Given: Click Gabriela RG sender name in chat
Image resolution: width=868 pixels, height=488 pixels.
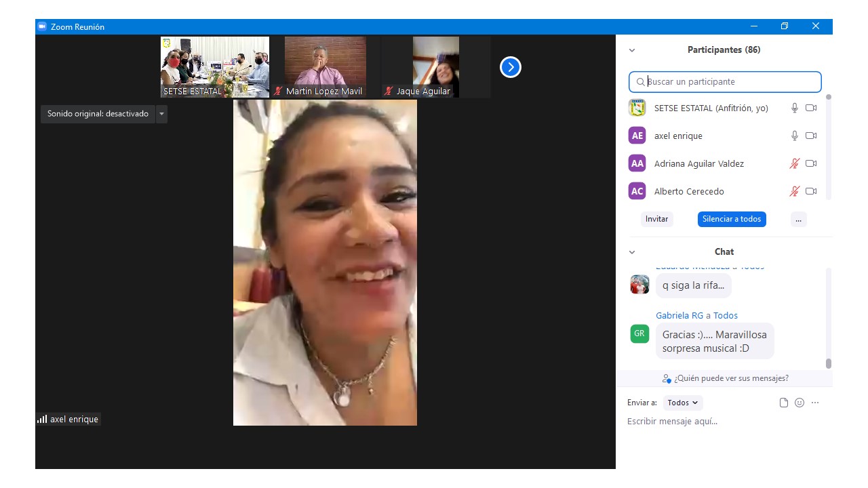Looking at the screenshot, I should 679,315.
